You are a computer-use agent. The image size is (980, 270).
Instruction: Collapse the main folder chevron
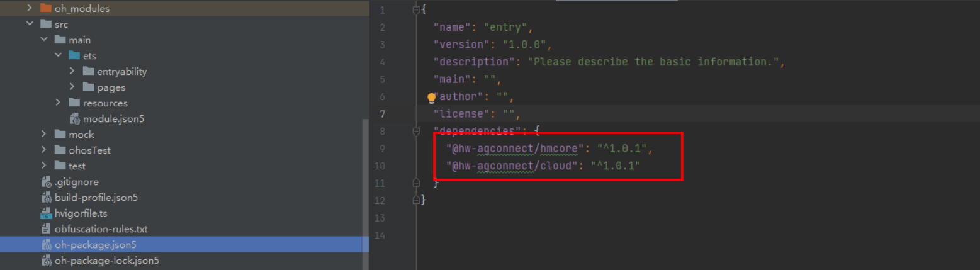(44, 40)
